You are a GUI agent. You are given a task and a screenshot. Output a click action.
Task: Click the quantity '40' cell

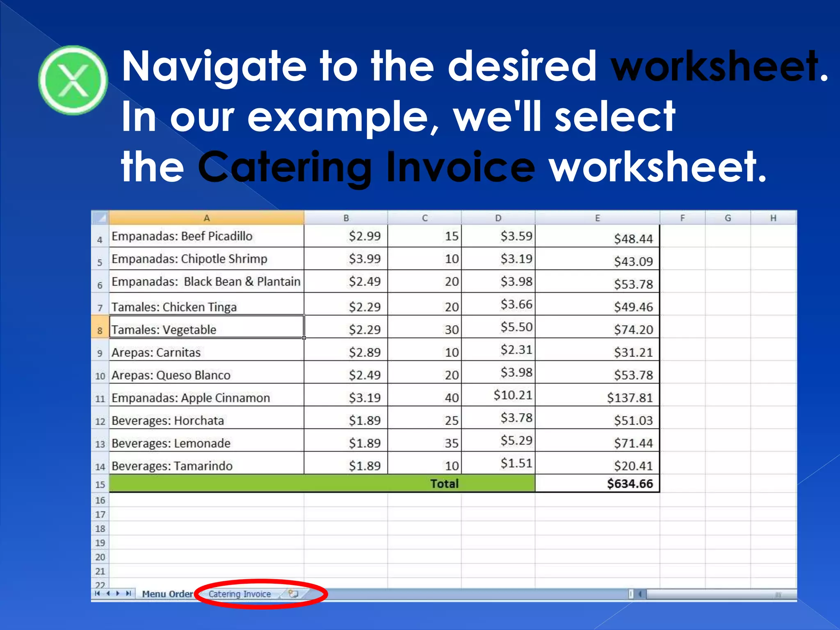pos(425,395)
